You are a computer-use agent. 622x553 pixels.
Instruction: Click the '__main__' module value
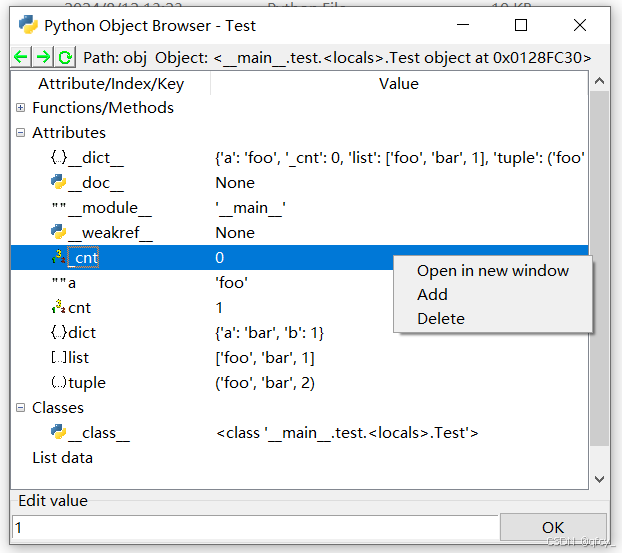coord(250,208)
